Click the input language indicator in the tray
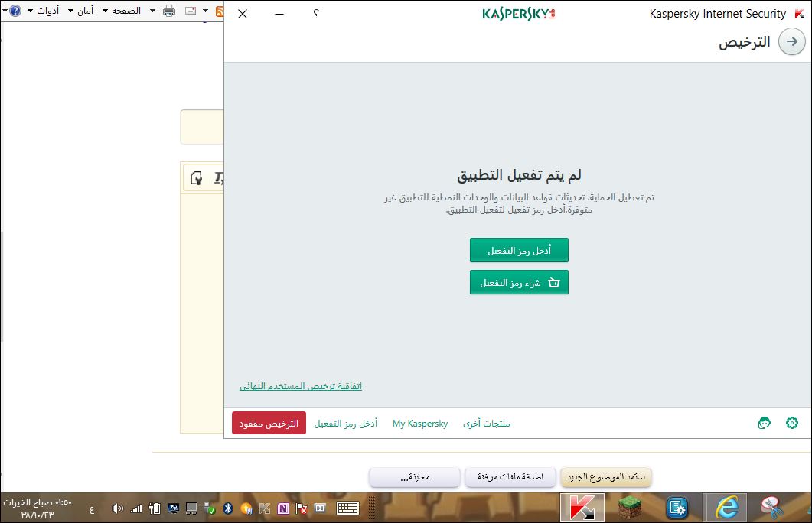812x523 pixels. click(x=92, y=509)
